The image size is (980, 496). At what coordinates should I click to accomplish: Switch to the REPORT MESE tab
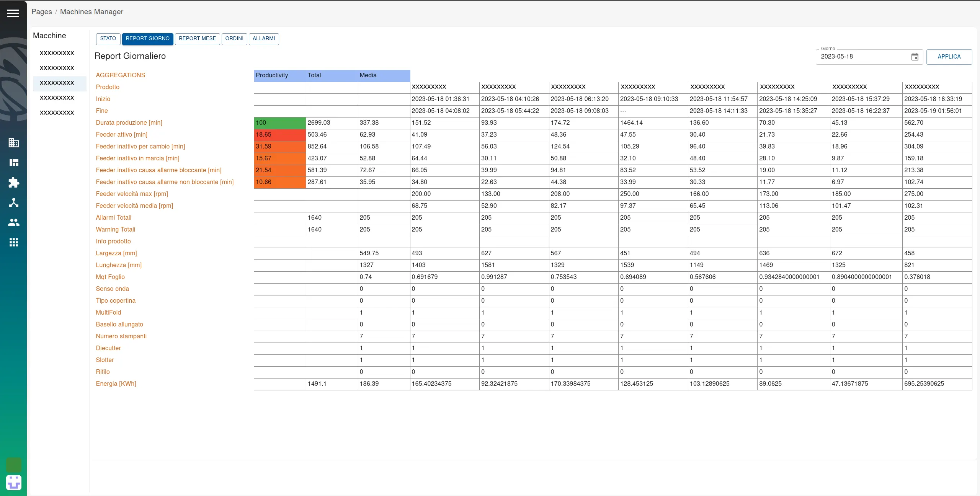tap(197, 39)
